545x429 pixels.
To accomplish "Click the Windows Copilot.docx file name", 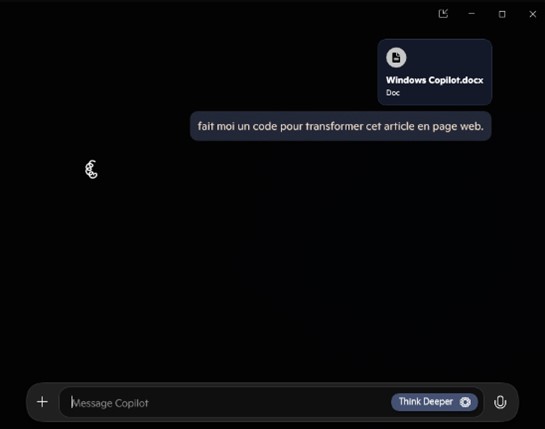I will point(434,80).
